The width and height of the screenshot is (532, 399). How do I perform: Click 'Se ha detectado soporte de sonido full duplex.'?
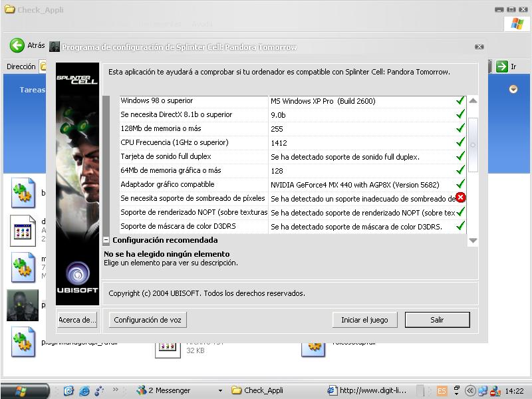point(345,157)
